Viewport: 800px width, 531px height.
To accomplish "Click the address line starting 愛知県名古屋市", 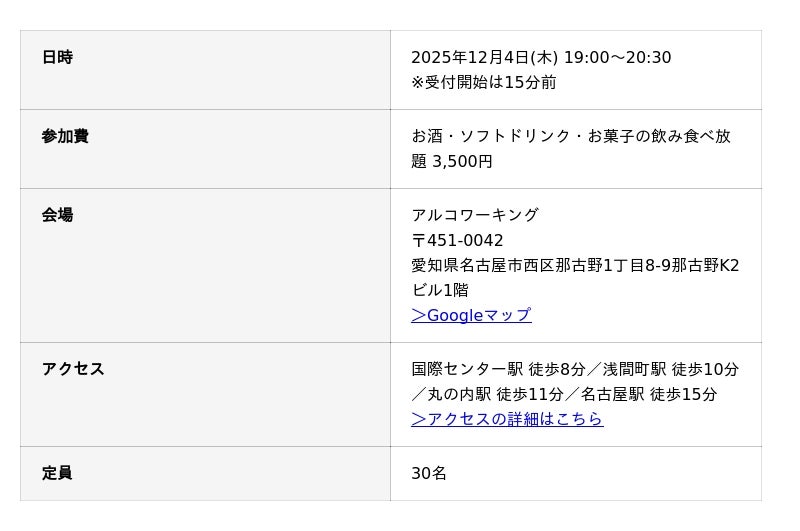I will [x=575, y=266].
